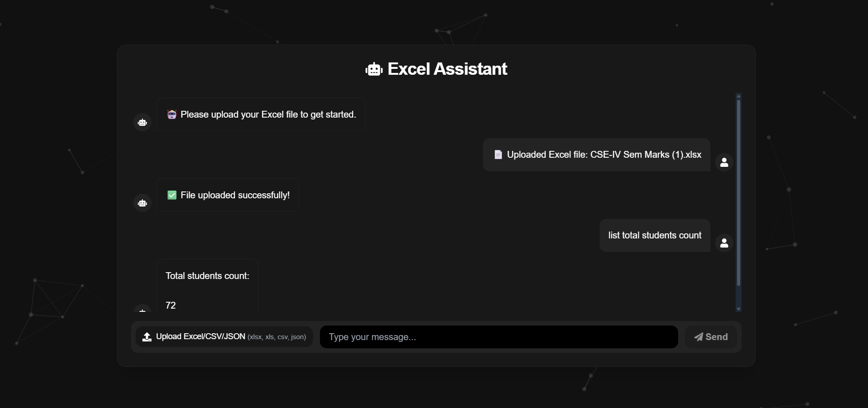Click the upload tray icon in upload button

(147, 337)
